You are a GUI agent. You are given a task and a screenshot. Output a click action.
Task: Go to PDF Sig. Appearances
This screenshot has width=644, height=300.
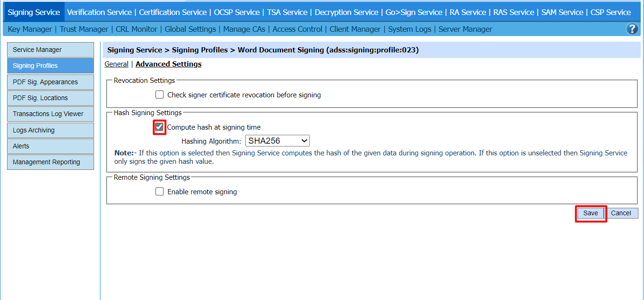[x=51, y=82]
